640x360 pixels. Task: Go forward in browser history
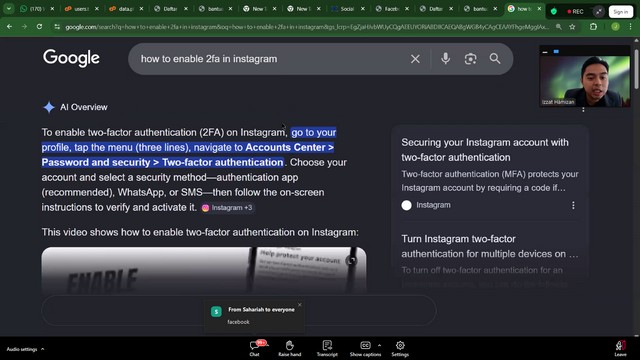click(24, 27)
